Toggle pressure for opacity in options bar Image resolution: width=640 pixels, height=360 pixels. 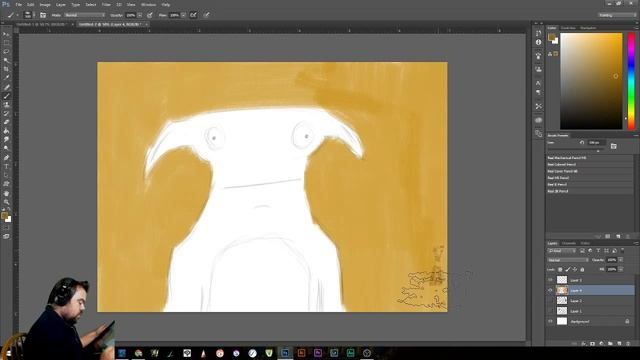point(150,15)
